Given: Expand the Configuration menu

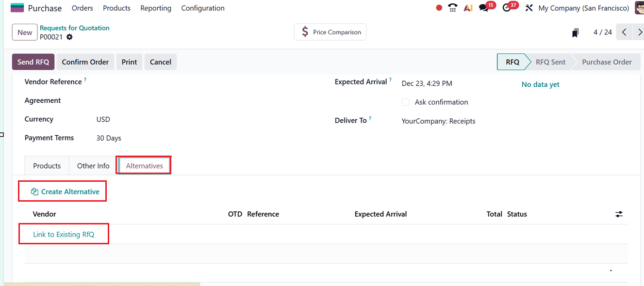Looking at the screenshot, I should tap(203, 8).
